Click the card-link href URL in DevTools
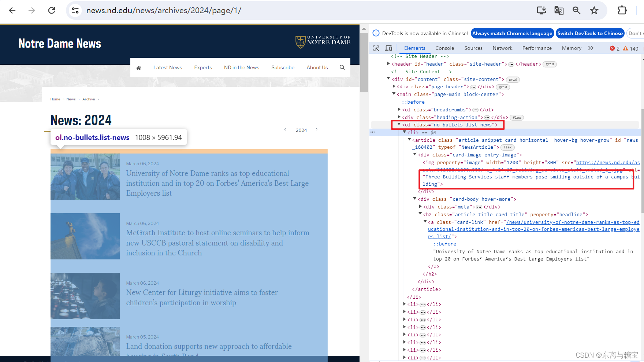This screenshot has height=362, width=644. (534, 229)
